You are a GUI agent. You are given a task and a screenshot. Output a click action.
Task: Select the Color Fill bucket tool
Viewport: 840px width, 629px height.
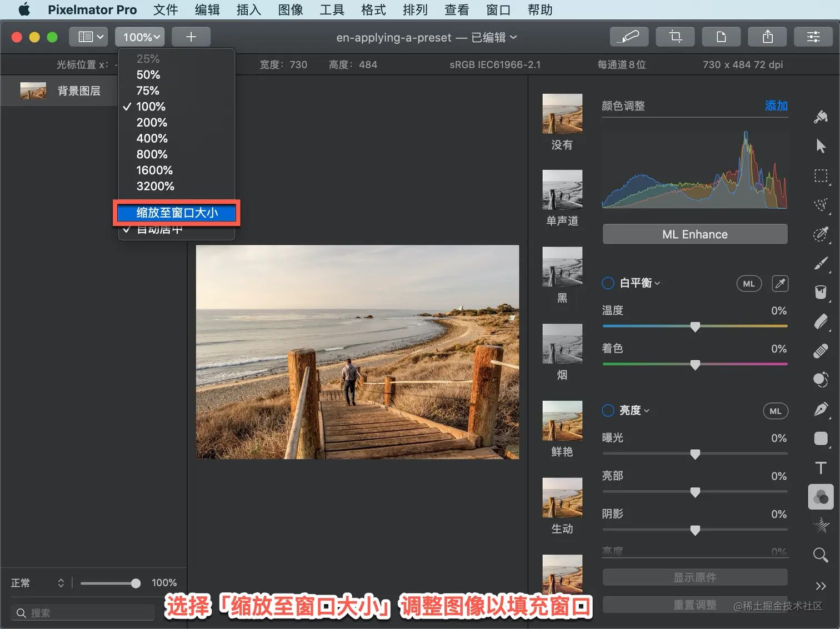click(821, 292)
